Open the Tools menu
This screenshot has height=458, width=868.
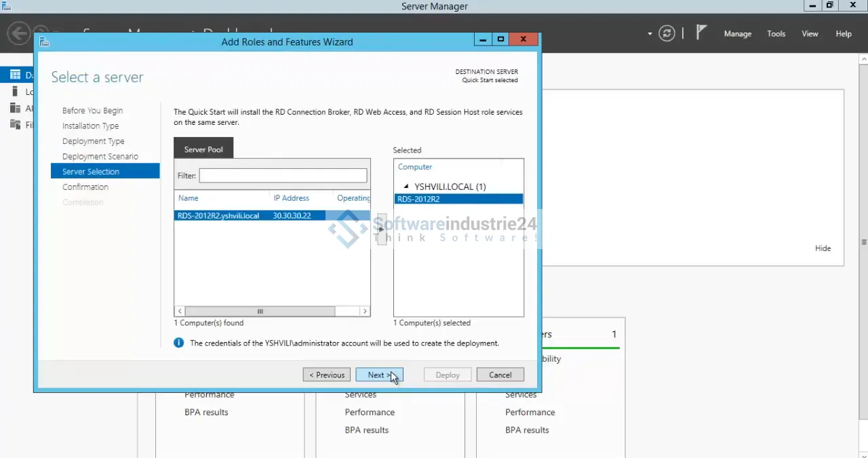point(776,34)
